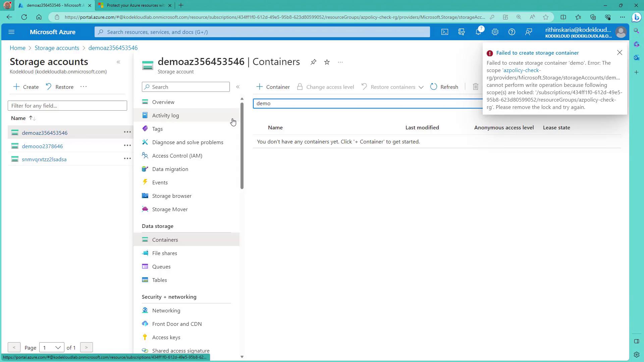Viewport: 644px width, 362px height.
Task: Pin the Containers blade
Action: [x=313, y=62]
